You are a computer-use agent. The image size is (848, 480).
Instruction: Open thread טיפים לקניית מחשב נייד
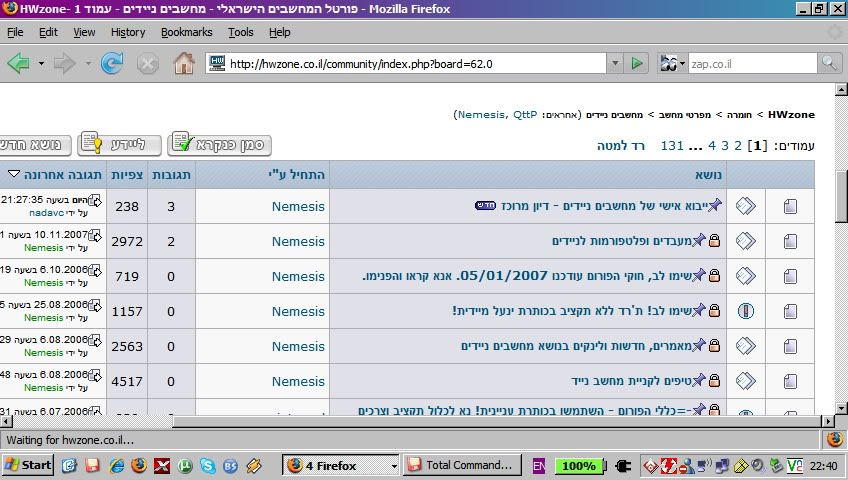(632, 381)
